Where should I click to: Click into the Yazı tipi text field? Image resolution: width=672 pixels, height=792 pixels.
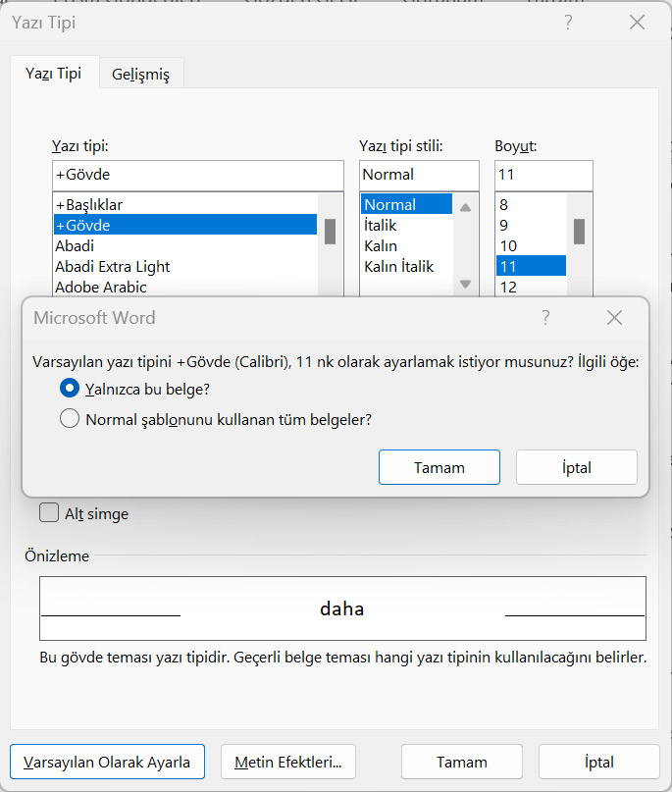point(198,176)
